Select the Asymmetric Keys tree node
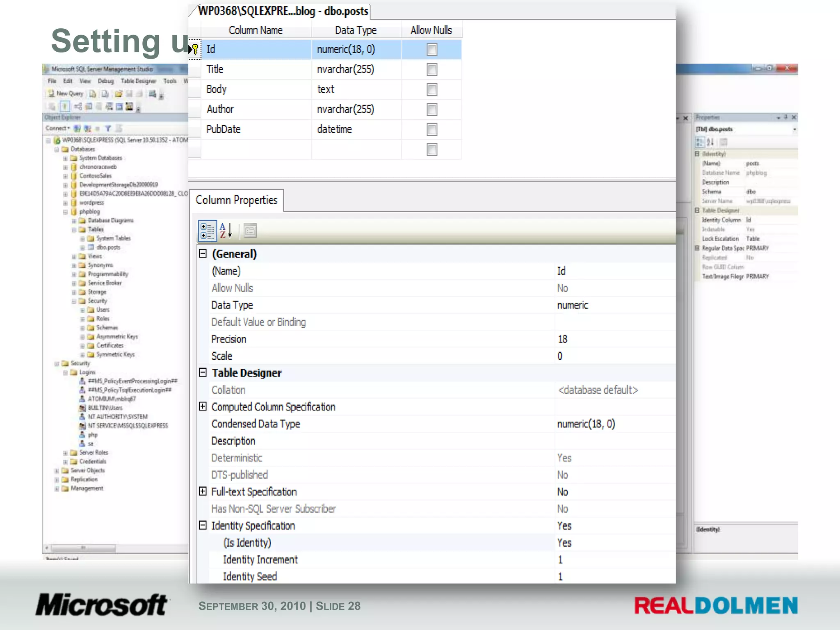This screenshot has height=630, width=840. click(117, 337)
